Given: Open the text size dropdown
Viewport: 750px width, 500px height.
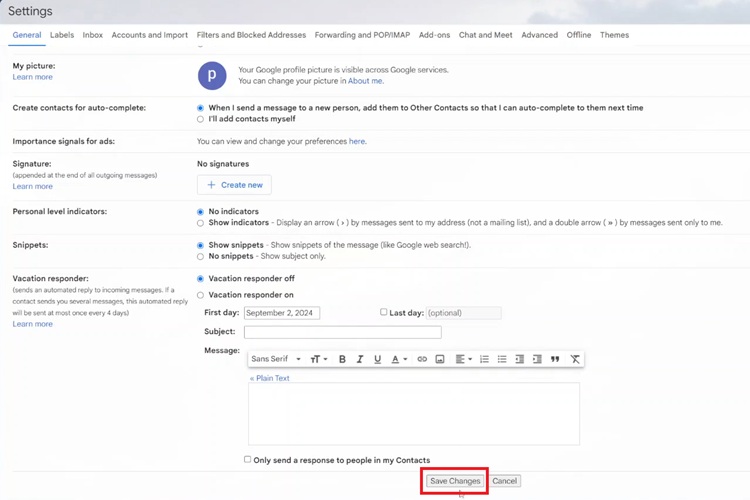Looking at the screenshot, I should [x=319, y=359].
